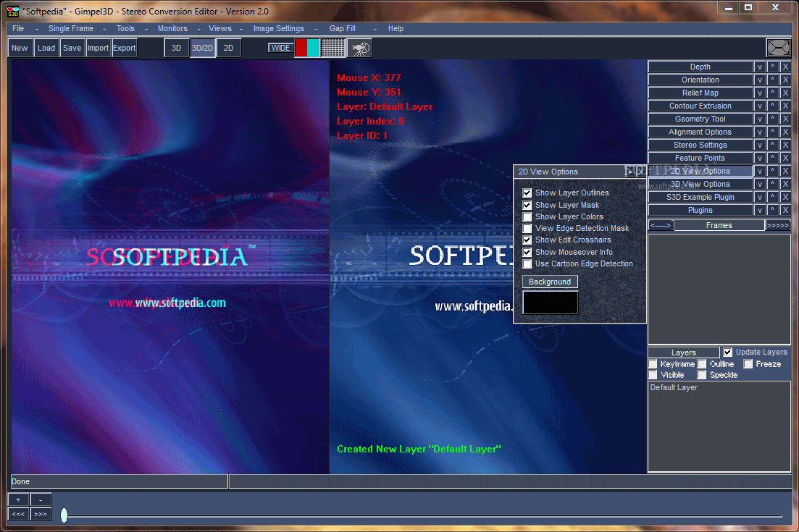This screenshot has width=799, height=532.
Task: Click the WIDE toggle in toolbar
Action: [280, 48]
